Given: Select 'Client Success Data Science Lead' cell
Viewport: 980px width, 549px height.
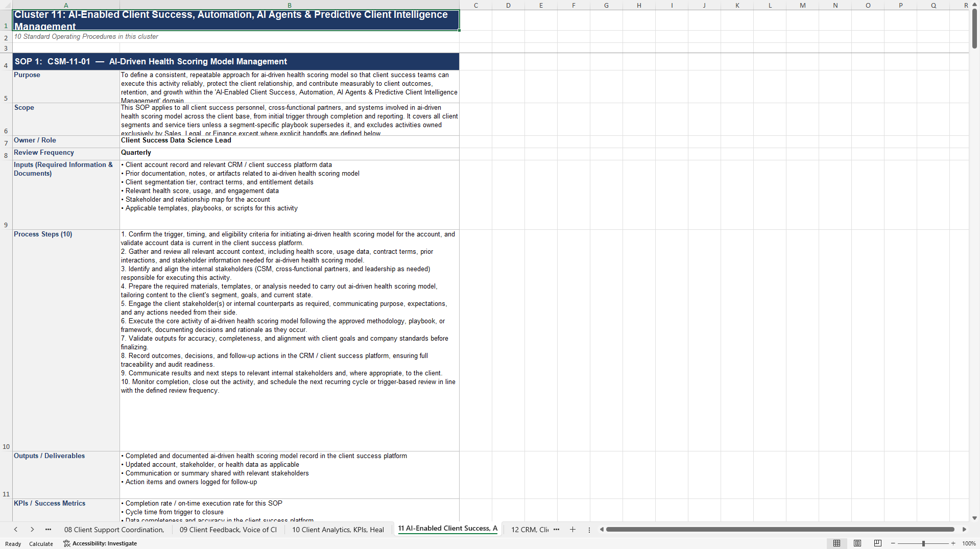Looking at the screenshot, I should point(289,142).
